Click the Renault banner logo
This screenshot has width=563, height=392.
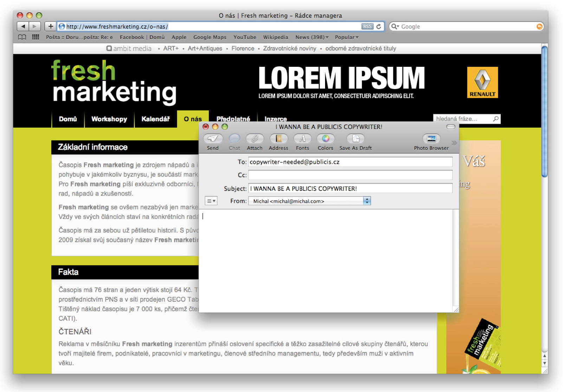(482, 82)
